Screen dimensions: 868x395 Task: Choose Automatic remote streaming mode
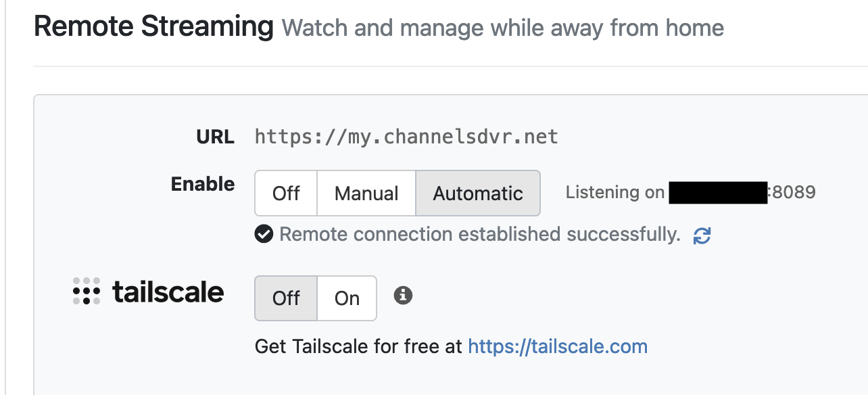(478, 193)
